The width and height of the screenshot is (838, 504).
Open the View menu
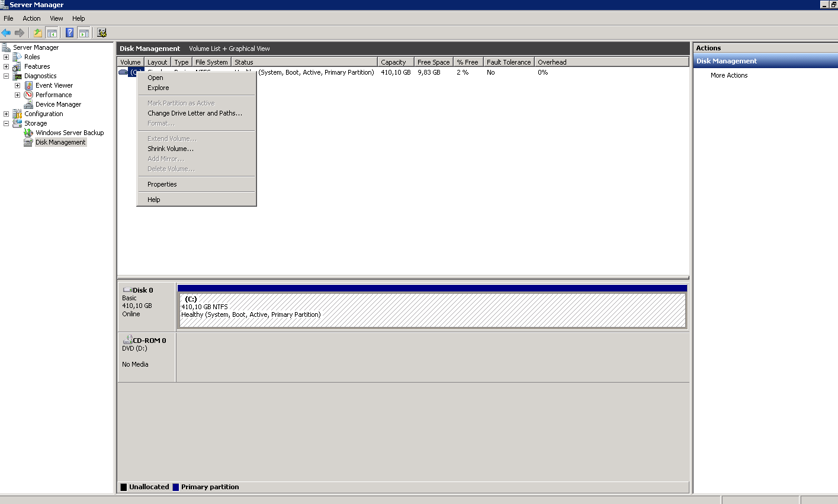point(56,18)
